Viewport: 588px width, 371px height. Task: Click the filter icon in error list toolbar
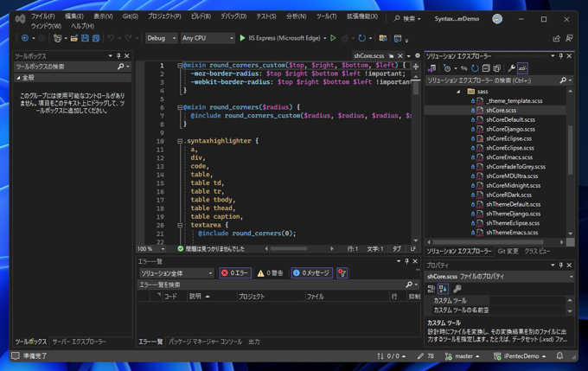tap(342, 273)
